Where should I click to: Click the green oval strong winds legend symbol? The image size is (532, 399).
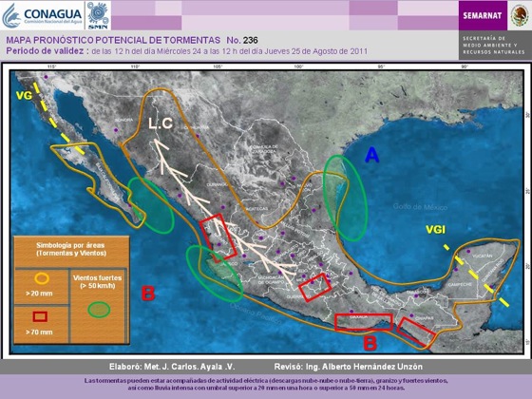99,310
